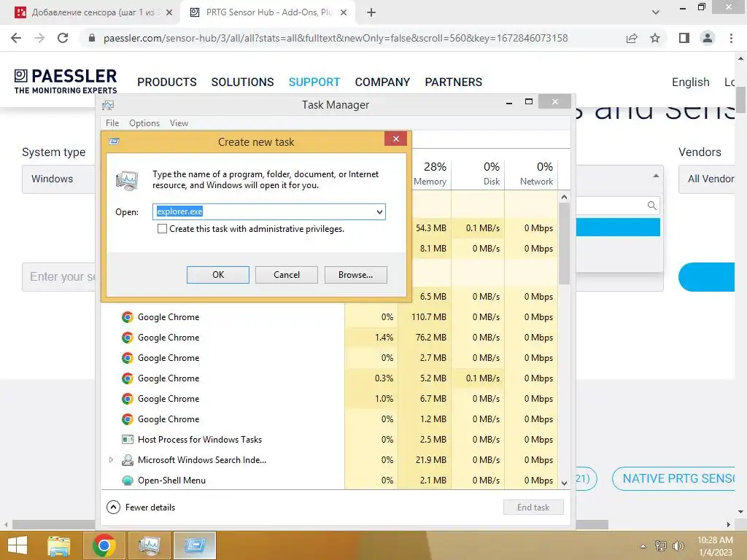The height and width of the screenshot is (560, 747).
Task: Click the End task button
Action: click(533, 507)
